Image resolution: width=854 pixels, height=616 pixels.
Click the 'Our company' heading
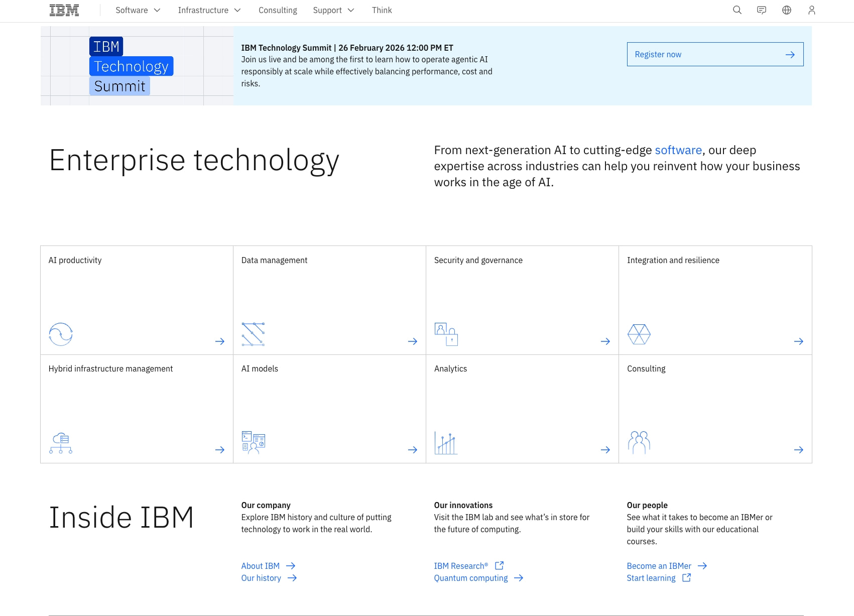[266, 505]
